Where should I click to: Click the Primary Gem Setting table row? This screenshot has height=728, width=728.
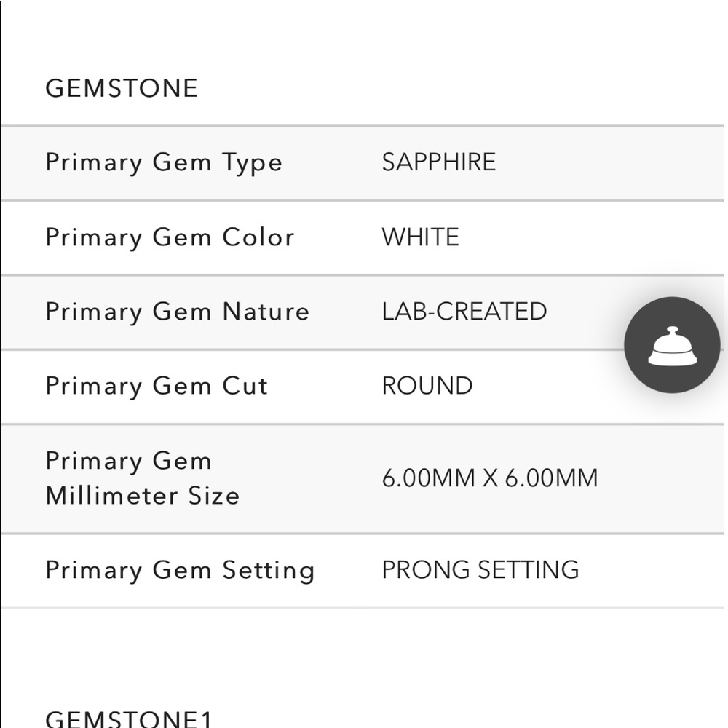[x=362, y=571]
